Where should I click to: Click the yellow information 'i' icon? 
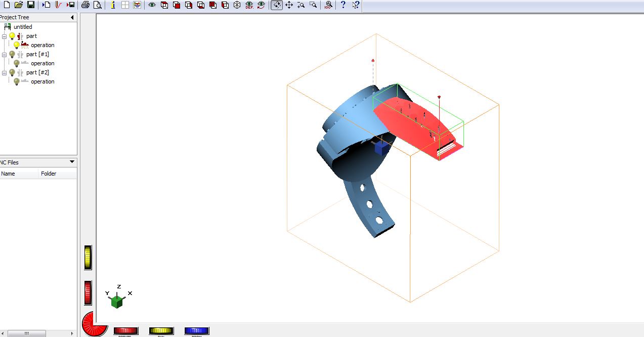click(113, 5)
